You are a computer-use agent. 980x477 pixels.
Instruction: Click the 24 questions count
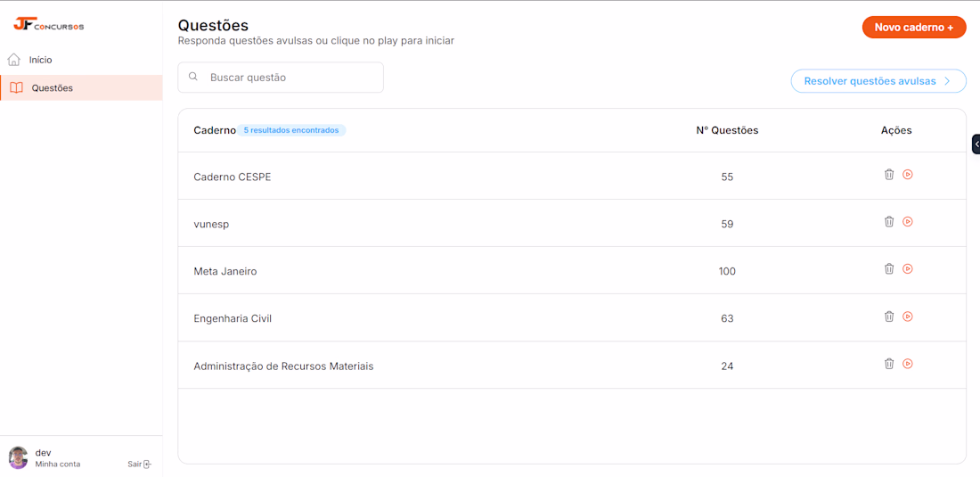[727, 366]
